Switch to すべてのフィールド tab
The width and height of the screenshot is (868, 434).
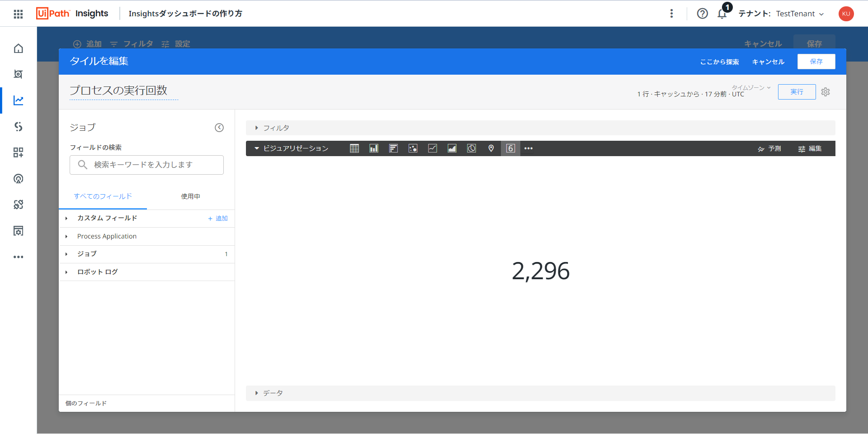pos(103,196)
